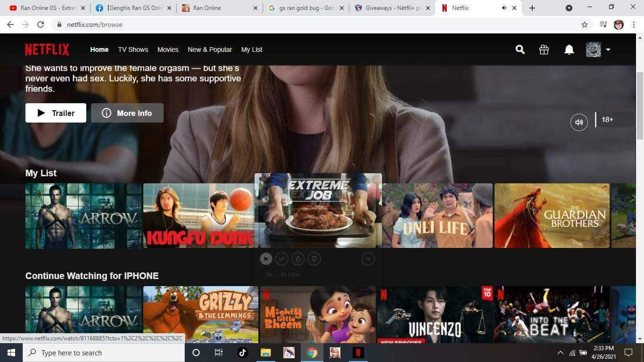Open Netflix search magnifier
The width and height of the screenshot is (644, 362).
point(520,49)
